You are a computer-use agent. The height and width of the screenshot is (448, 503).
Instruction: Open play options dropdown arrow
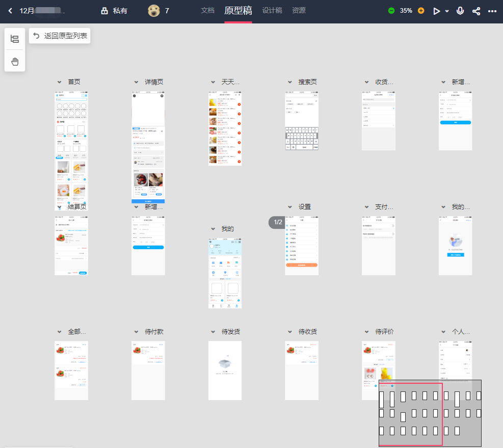447,11
